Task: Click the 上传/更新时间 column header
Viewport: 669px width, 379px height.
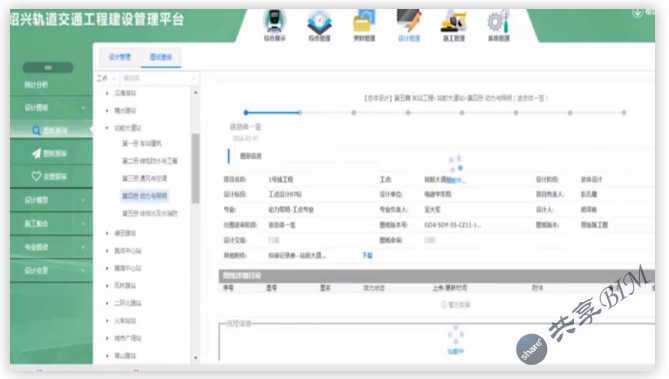Action: click(x=449, y=288)
